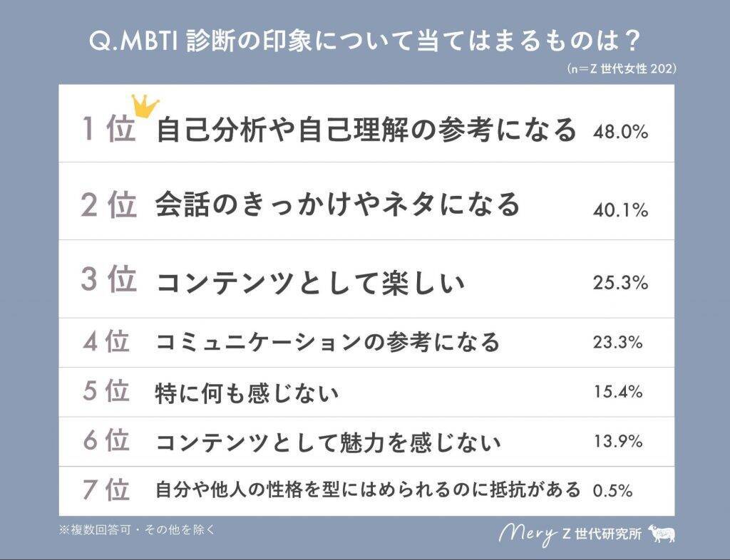730x560 pixels.
Task: Click 自己分析や自己理解の参考になる row text
Action: pyautogui.click(x=366, y=130)
